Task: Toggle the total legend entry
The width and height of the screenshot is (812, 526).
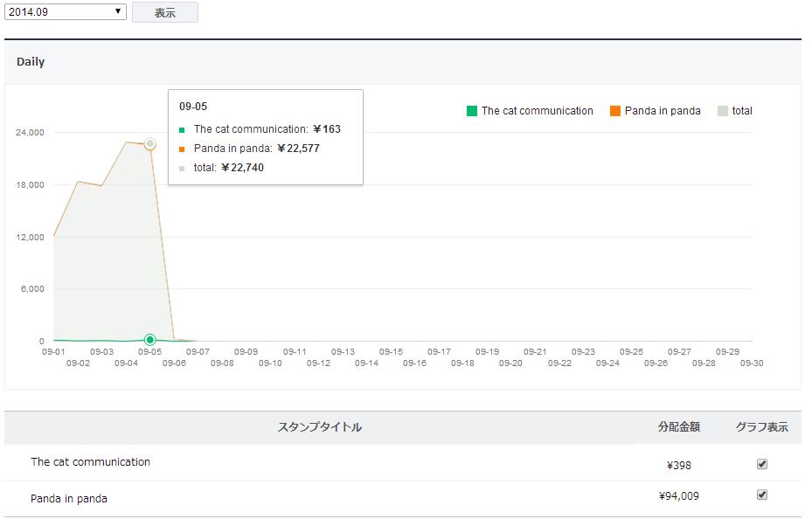Action: (x=735, y=111)
